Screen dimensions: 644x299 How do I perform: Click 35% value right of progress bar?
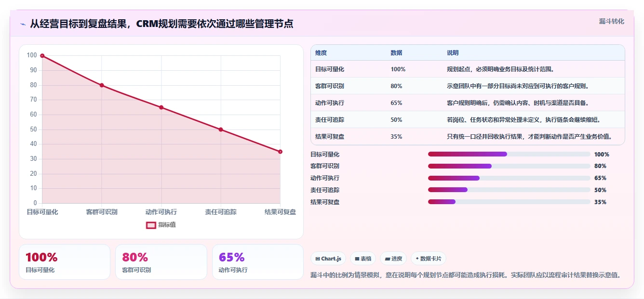point(600,202)
